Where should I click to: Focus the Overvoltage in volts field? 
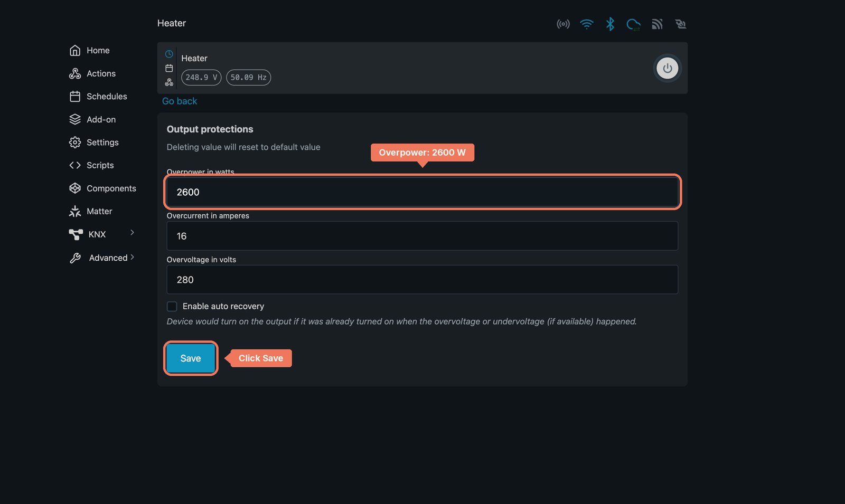point(422,280)
